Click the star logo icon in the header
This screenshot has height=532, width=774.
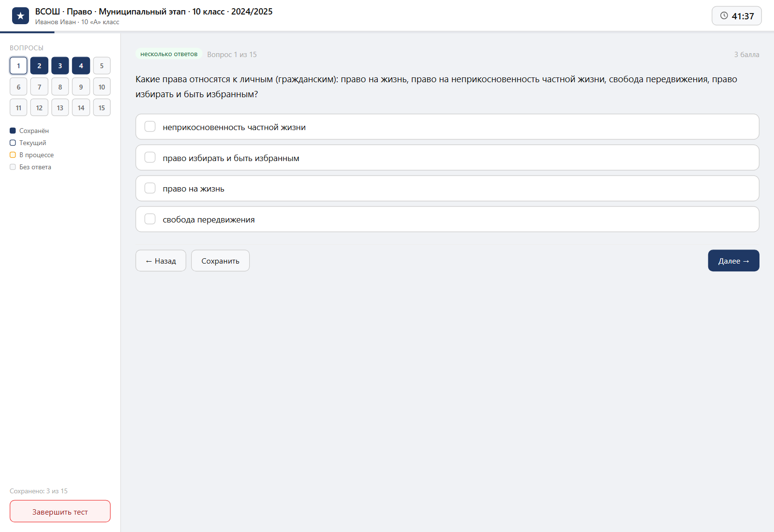pyautogui.click(x=20, y=16)
